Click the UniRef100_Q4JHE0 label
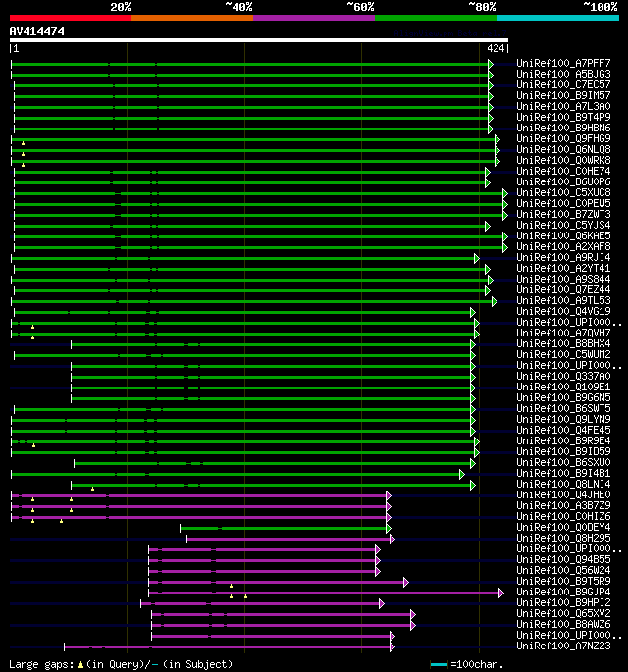 tap(563, 495)
